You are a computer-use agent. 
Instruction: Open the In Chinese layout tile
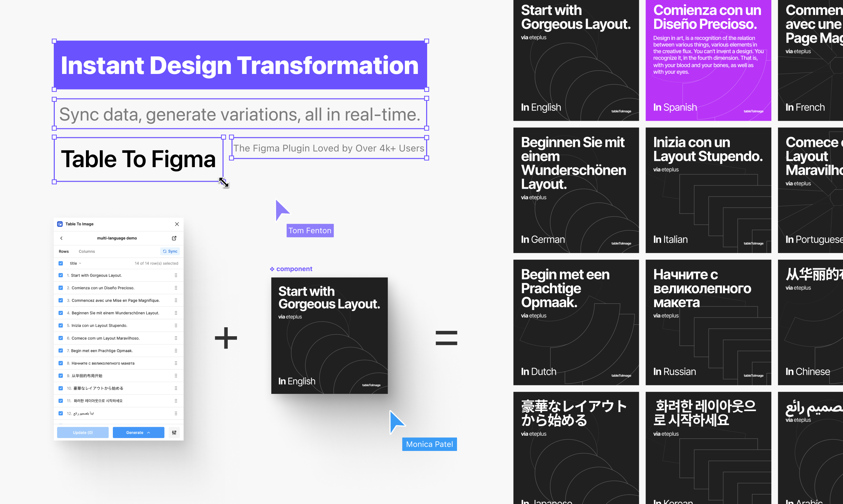click(x=810, y=322)
